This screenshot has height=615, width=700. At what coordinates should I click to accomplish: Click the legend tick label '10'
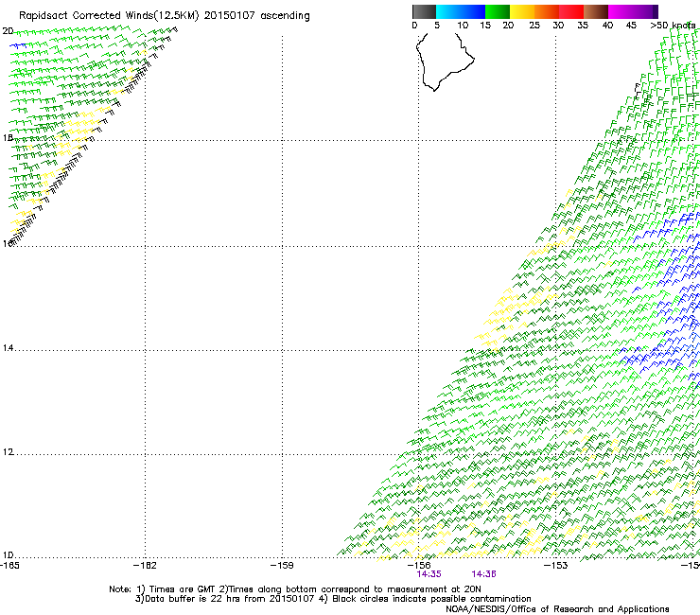pos(463,26)
